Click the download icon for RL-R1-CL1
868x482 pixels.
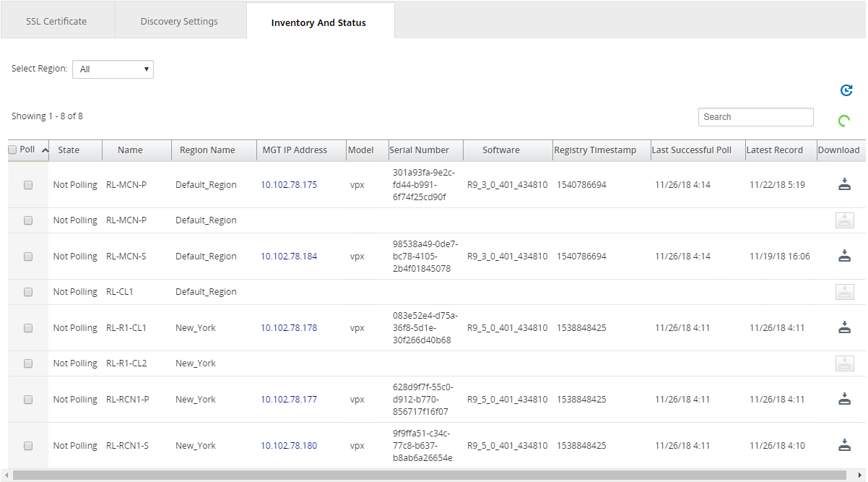click(844, 327)
